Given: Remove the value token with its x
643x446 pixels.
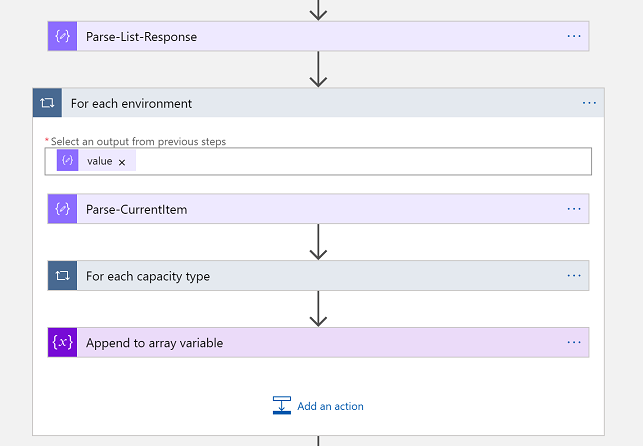Looking at the screenshot, I should pyautogui.click(x=122, y=162).
